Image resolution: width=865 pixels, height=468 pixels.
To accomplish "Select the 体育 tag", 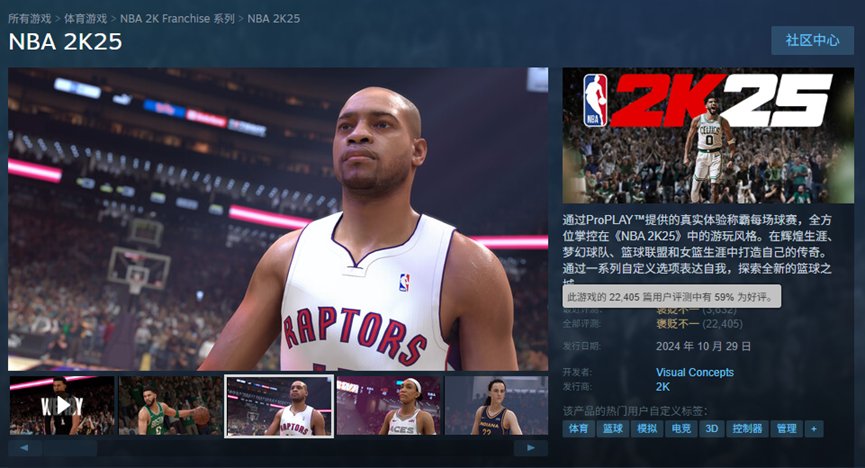I will pyautogui.click(x=578, y=429).
